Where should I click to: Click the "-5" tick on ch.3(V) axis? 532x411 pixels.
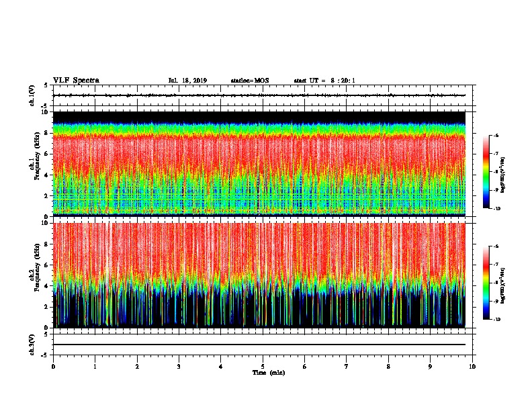(45, 355)
